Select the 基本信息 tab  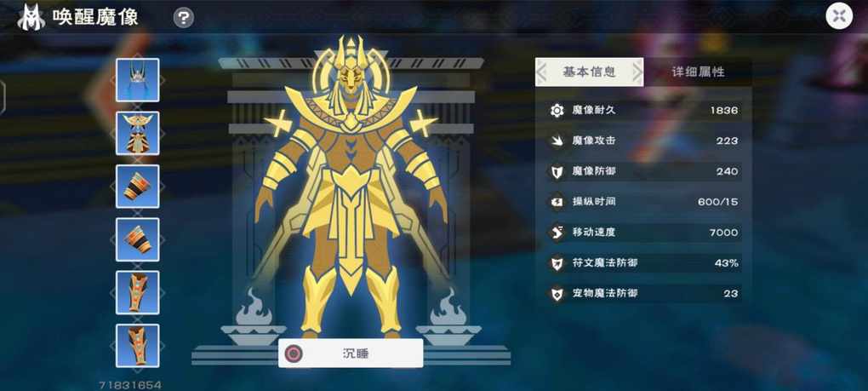click(589, 72)
